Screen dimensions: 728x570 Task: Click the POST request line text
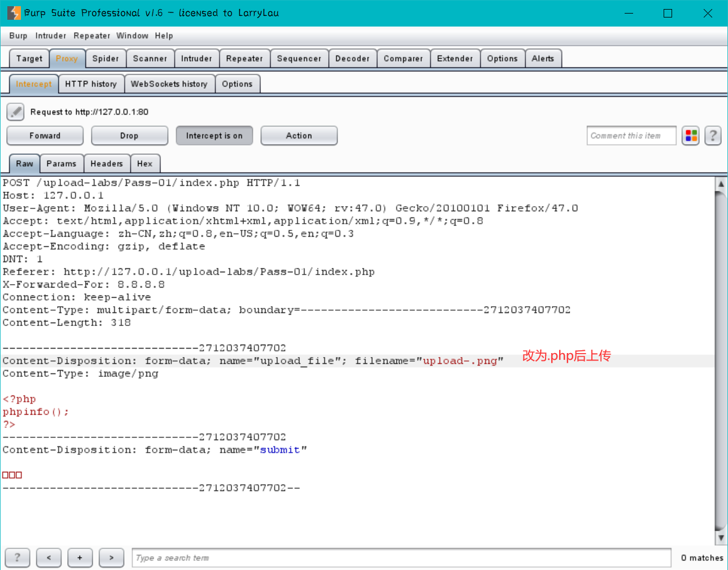pyautogui.click(x=151, y=183)
